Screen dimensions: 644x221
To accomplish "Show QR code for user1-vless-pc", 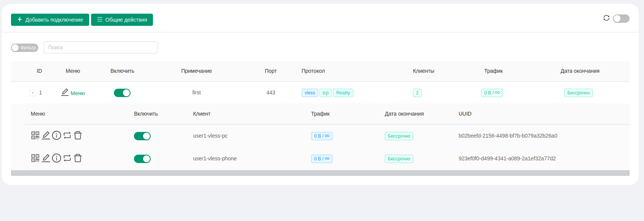I will coord(35,135).
